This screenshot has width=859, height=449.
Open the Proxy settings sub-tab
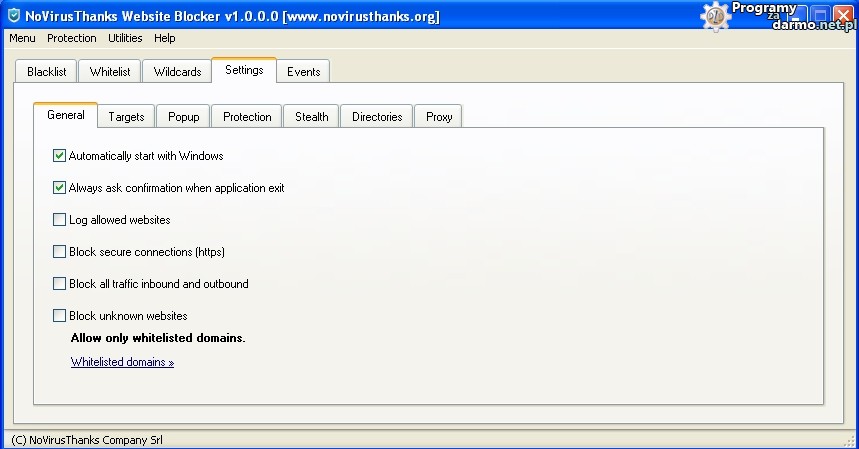click(x=439, y=117)
